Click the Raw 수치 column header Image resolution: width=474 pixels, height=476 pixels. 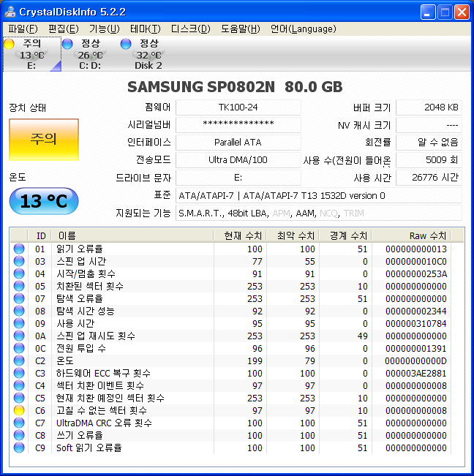[411, 235]
